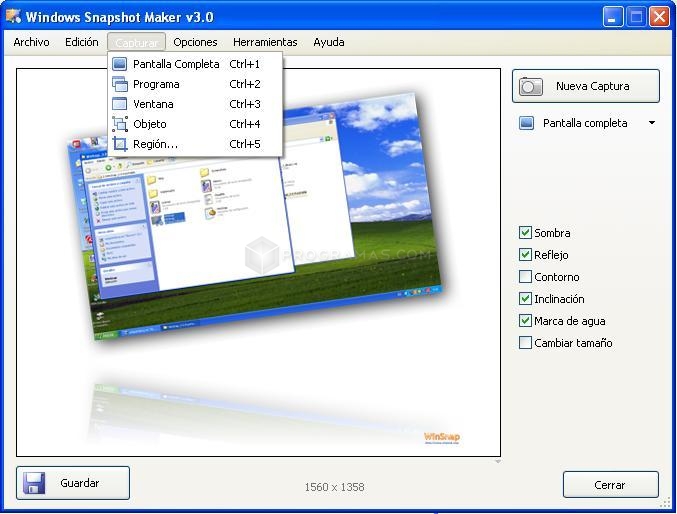Open the Herramientas menu
Screen dimensions: 677x514
coord(265,42)
